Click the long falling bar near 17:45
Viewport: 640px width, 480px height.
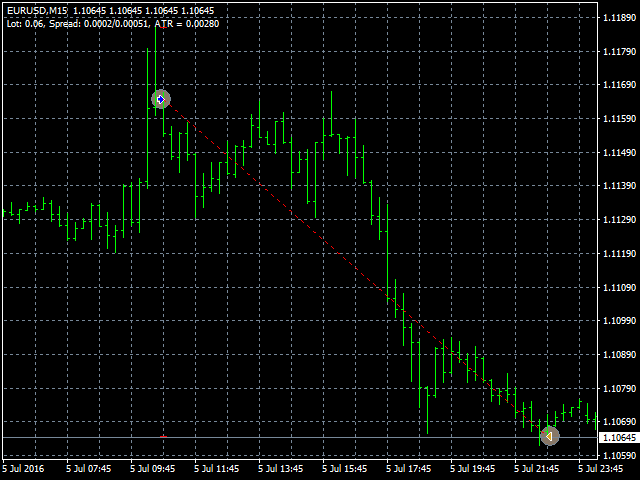pyautogui.click(x=387, y=253)
